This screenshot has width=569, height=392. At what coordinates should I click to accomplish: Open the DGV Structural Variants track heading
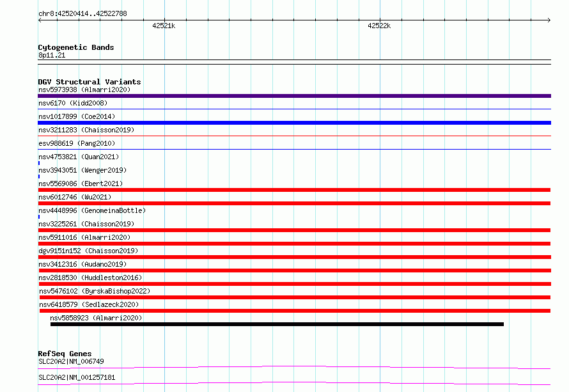click(x=90, y=82)
